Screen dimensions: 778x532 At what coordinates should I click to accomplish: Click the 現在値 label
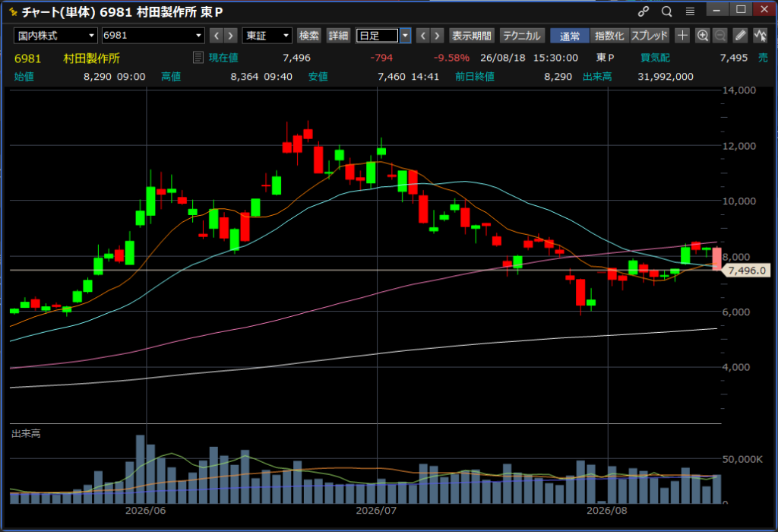click(223, 58)
